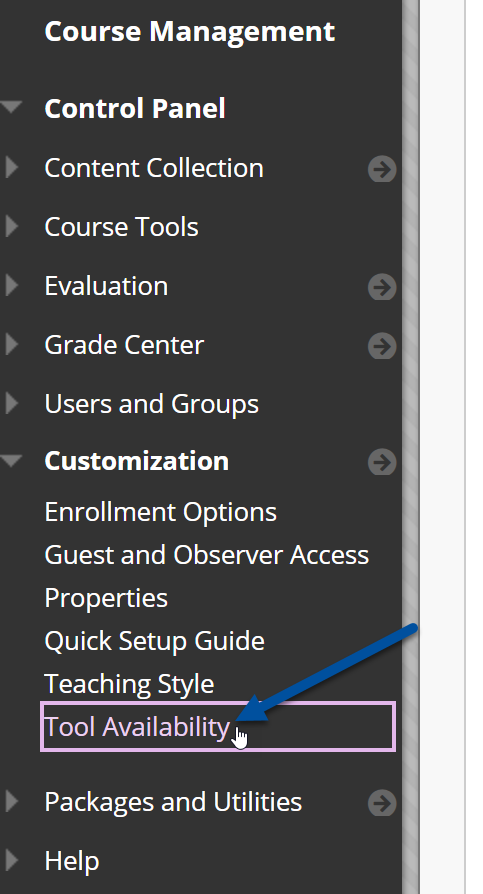Expand the Grade Center triangle
This screenshot has width=483, height=894.
[12, 344]
